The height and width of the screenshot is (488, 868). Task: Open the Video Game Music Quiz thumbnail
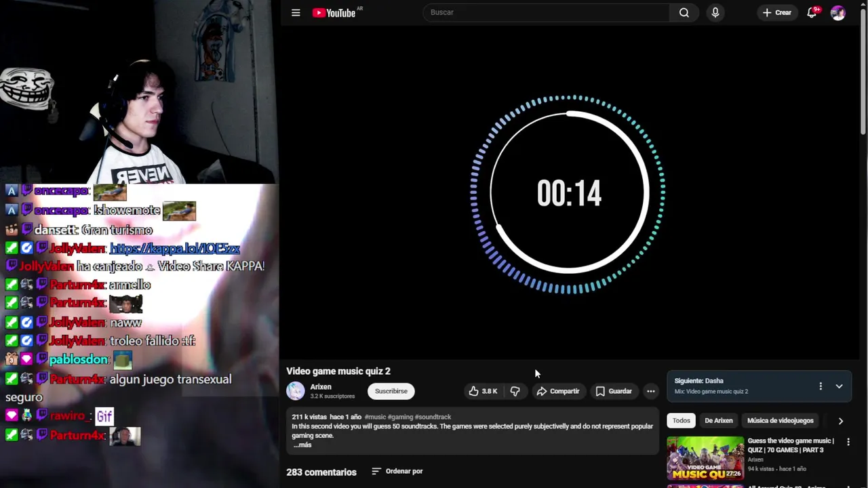point(705,458)
